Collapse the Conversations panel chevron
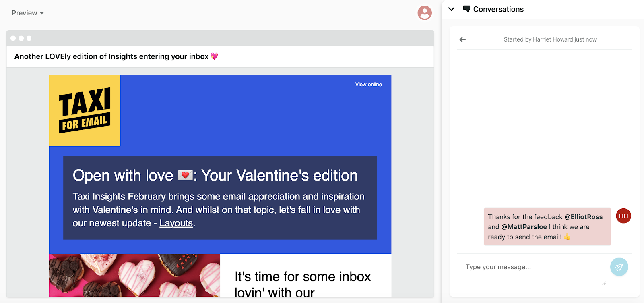 coord(452,9)
